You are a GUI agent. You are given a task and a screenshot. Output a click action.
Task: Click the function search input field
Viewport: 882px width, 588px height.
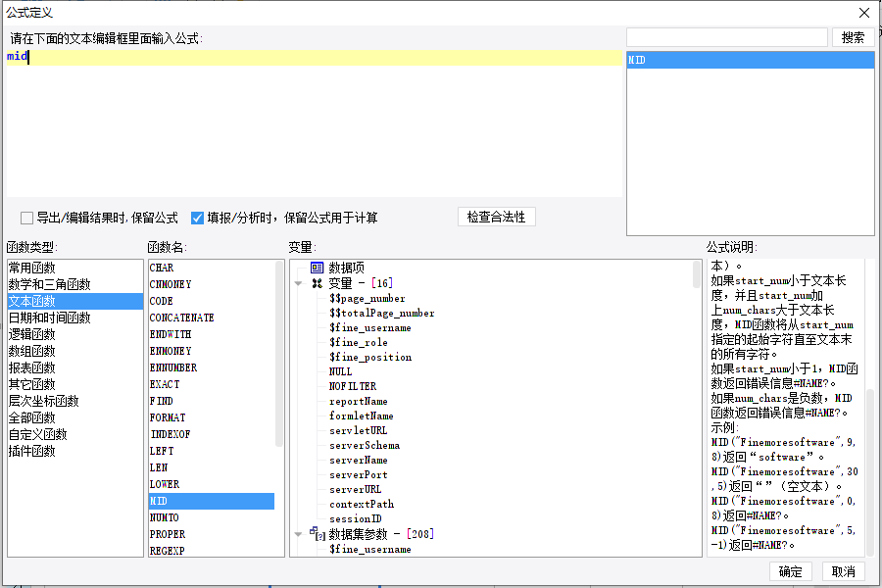[x=727, y=37]
